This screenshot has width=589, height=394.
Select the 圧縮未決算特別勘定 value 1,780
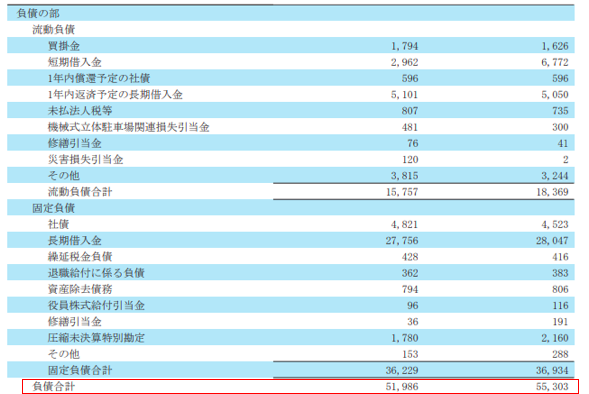404,338
